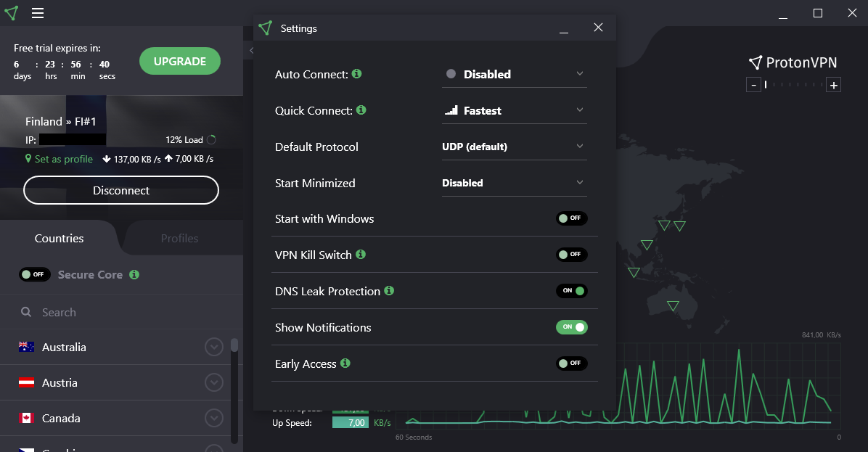Click the Quick Connect info icon
This screenshot has height=452, width=868.
click(x=361, y=110)
